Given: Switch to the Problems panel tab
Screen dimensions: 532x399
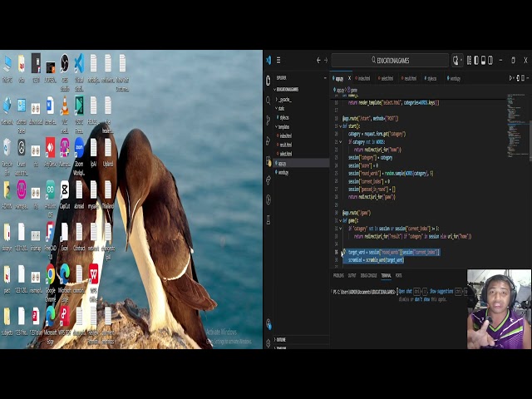Looking at the screenshot, I should pyautogui.click(x=338, y=275).
